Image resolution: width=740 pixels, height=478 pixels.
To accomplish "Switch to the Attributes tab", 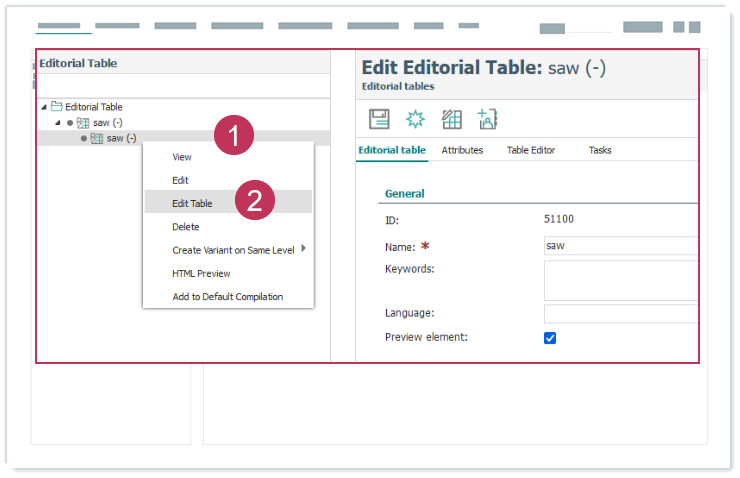I will 462,150.
